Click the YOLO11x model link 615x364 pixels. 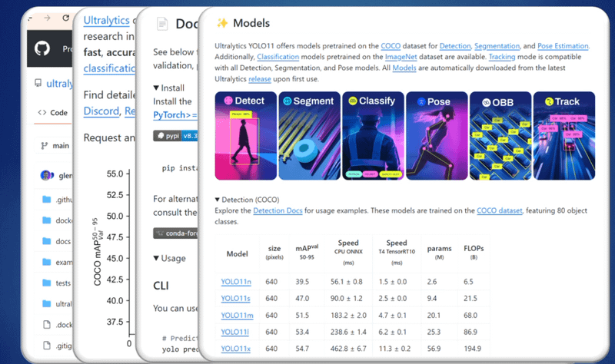point(235,349)
